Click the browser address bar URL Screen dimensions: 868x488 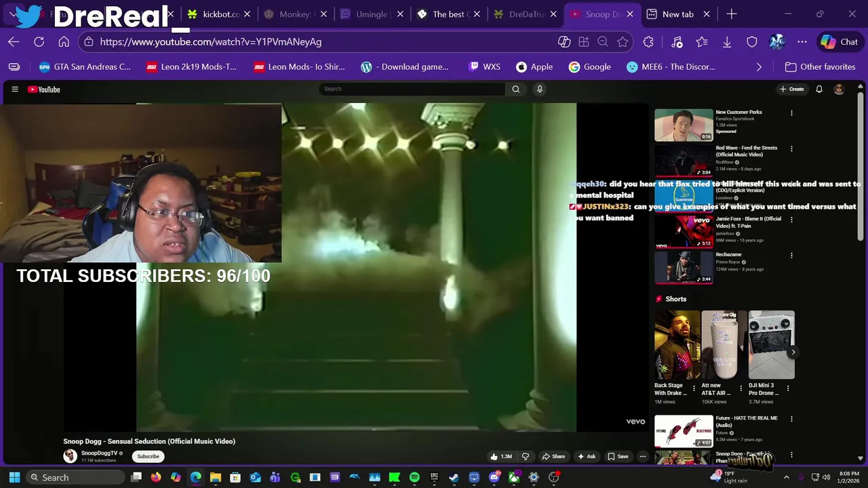click(x=211, y=42)
